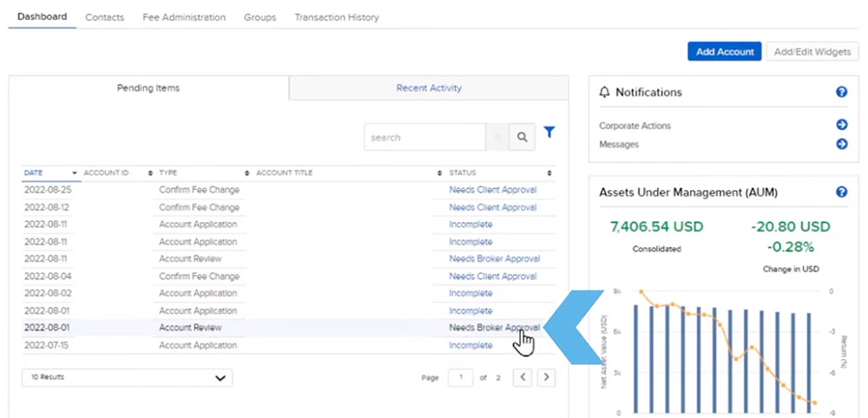Click the Add/Edit Widgets button
868x418 pixels.
point(812,51)
